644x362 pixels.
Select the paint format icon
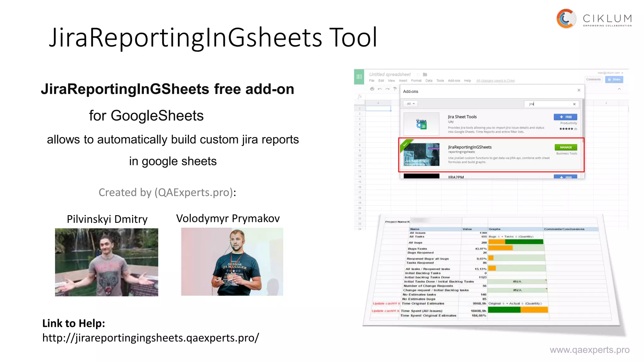coord(395,89)
